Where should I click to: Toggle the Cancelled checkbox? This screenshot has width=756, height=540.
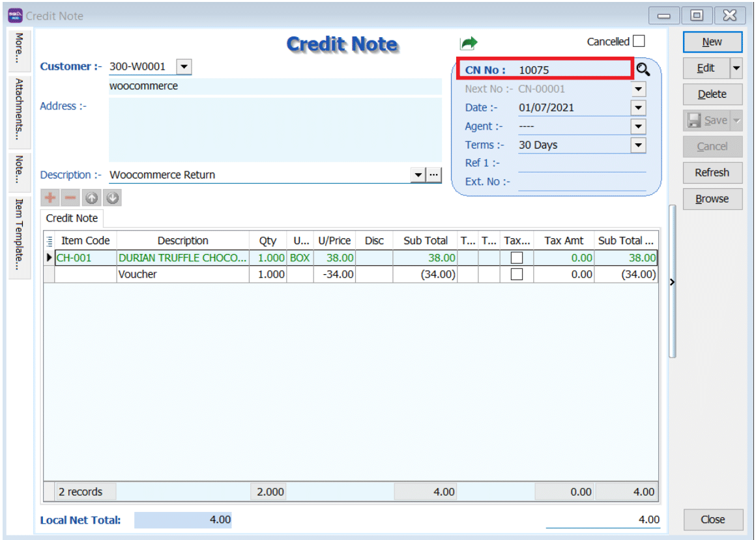[x=639, y=42]
